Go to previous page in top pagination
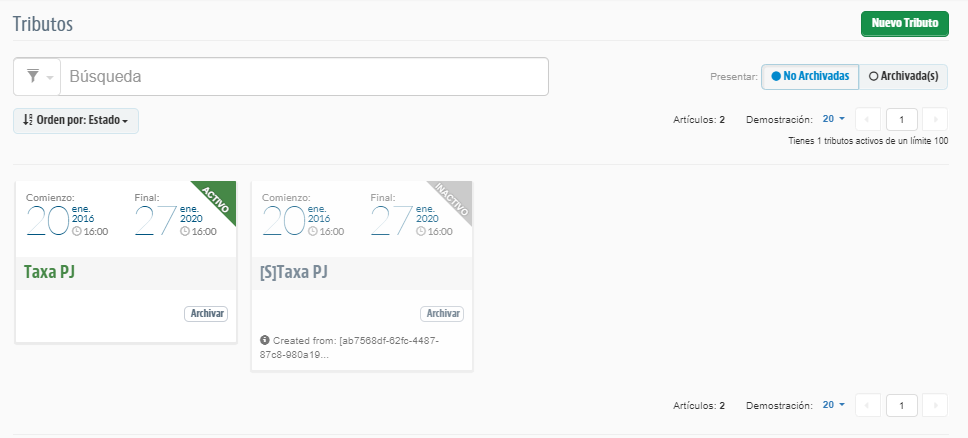The image size is (968, 438). 868,119
